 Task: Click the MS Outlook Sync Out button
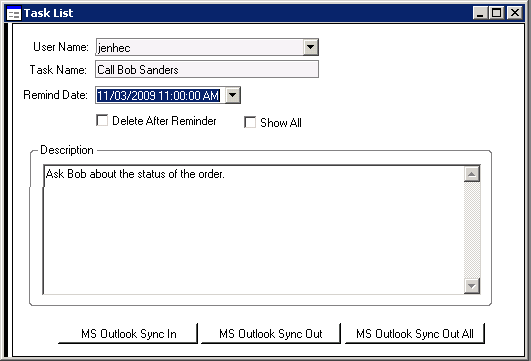click(x=271, y=334)
